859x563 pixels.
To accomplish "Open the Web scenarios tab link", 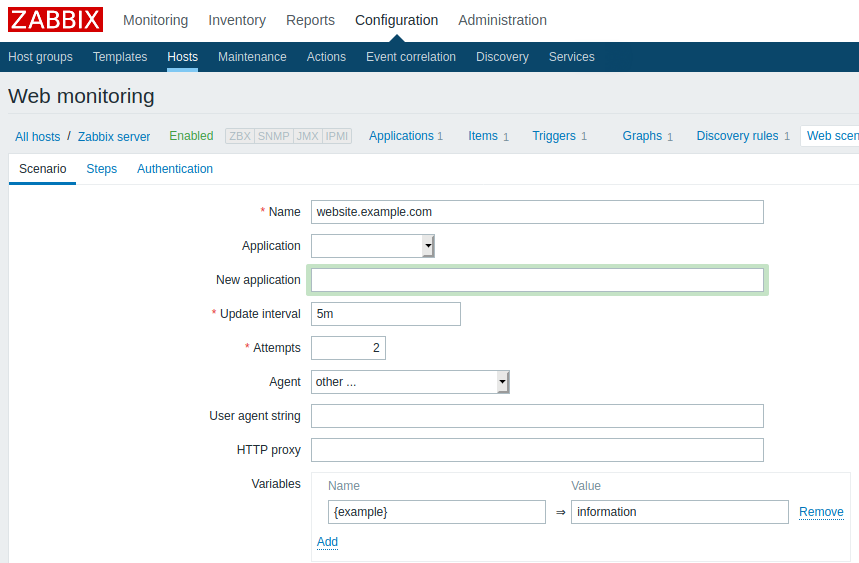I will point(832,136).
